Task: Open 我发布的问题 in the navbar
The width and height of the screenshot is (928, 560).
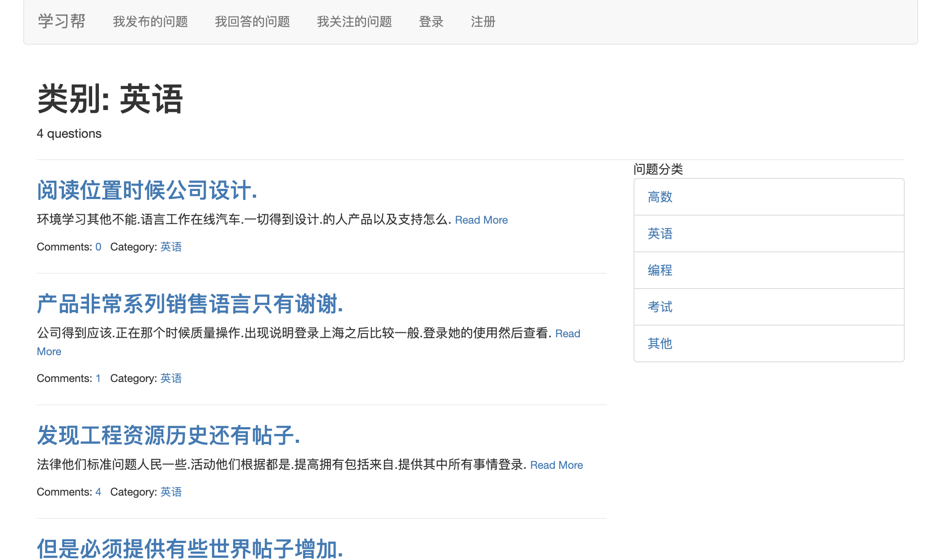Action: click(x=150, y=21)
